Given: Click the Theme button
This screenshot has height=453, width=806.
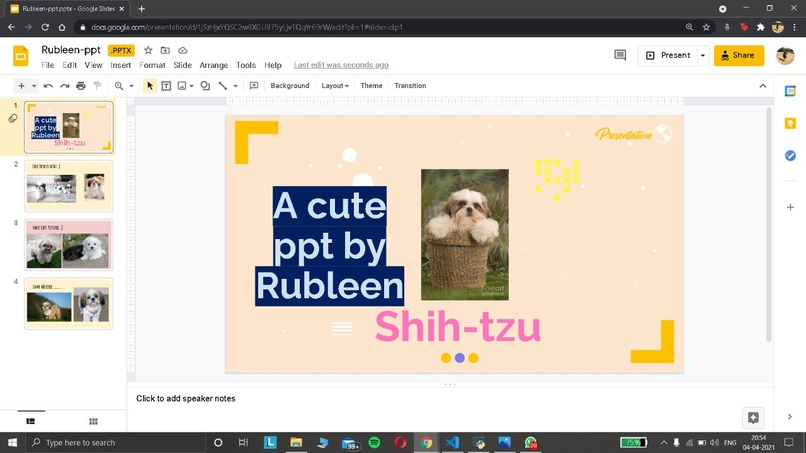Looking at the screenshot, I should 371,86.
